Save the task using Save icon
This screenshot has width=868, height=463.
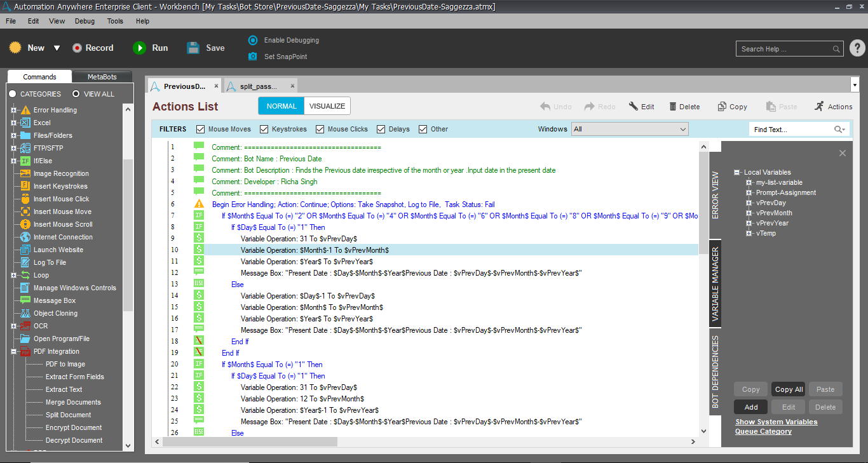194,48
